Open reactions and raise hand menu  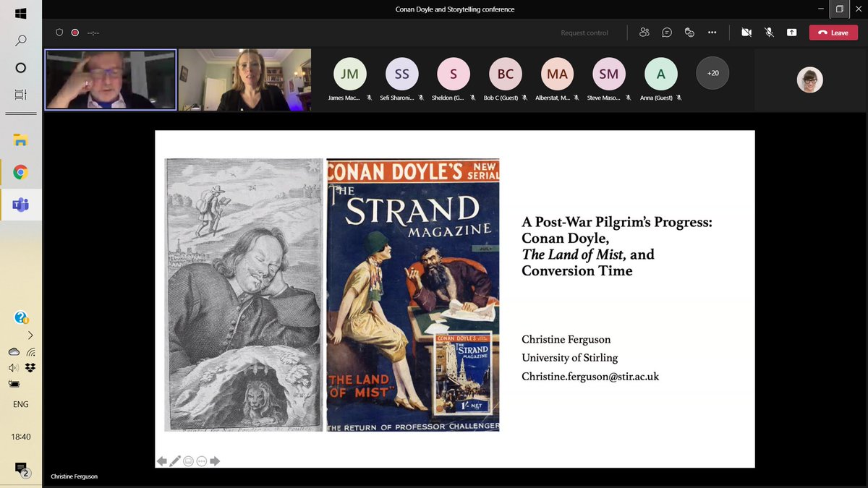(x=689, y=33)
